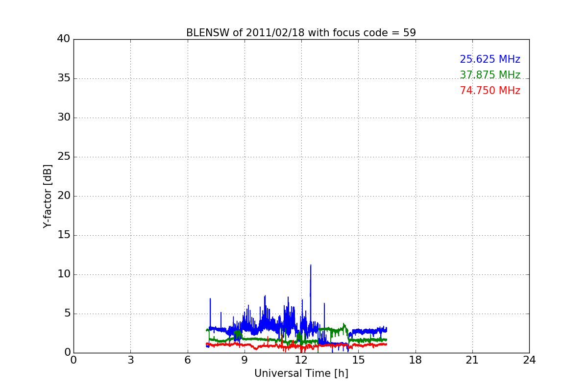Screen dimensions: 588x392
Task: Click y-axis tick label 35
Action: tap(64, 78)
